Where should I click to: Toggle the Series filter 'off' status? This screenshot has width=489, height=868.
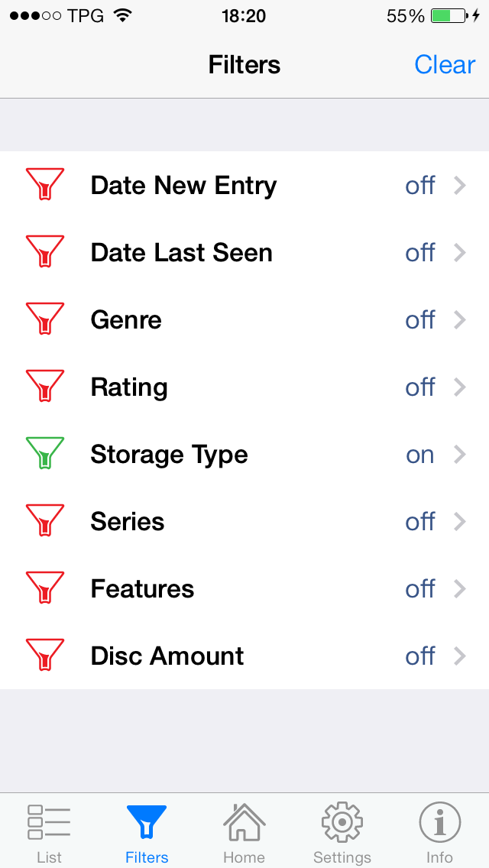420,522
